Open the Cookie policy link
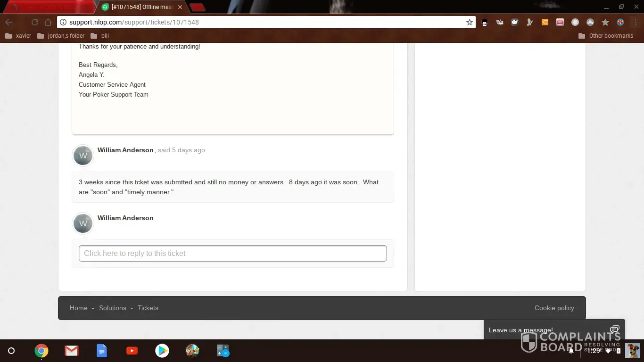 click(554, 308)
